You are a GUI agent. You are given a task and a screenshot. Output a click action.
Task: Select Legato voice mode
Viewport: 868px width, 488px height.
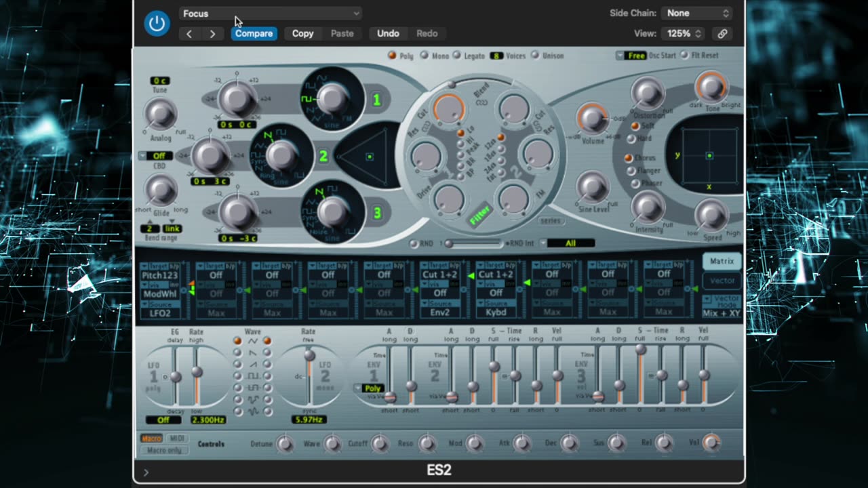coord(456,56)
